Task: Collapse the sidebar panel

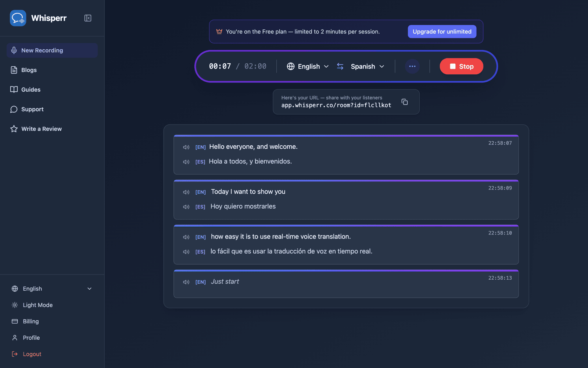Action: (88, 18)
